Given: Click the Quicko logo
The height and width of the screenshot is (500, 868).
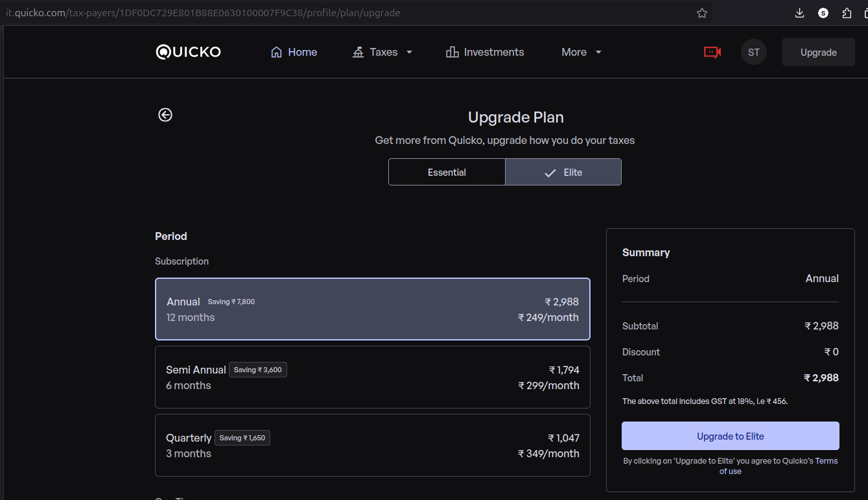Looking at the screenshot, I should pyautogui.click(x=188, y=52).
